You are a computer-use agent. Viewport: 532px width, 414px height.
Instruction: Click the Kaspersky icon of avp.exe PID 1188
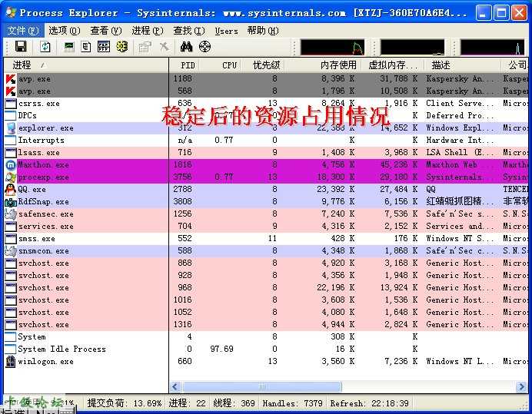[x=11, y=79]
